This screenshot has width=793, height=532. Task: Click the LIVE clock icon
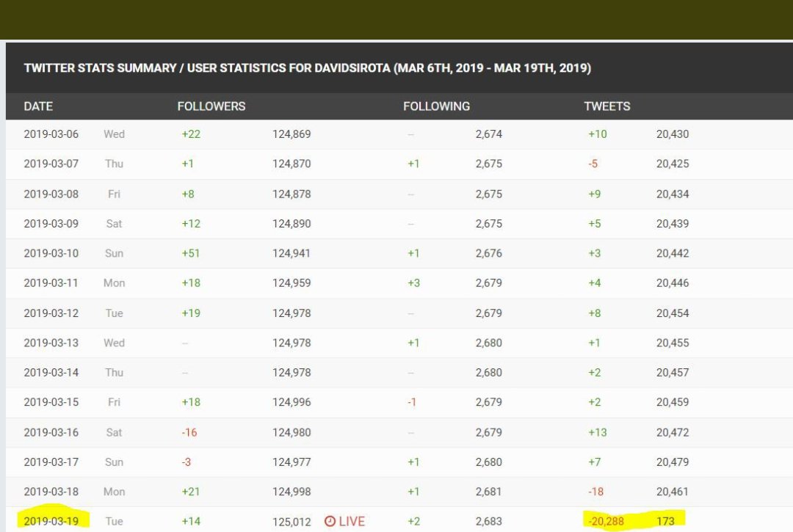tap(330, 521)
